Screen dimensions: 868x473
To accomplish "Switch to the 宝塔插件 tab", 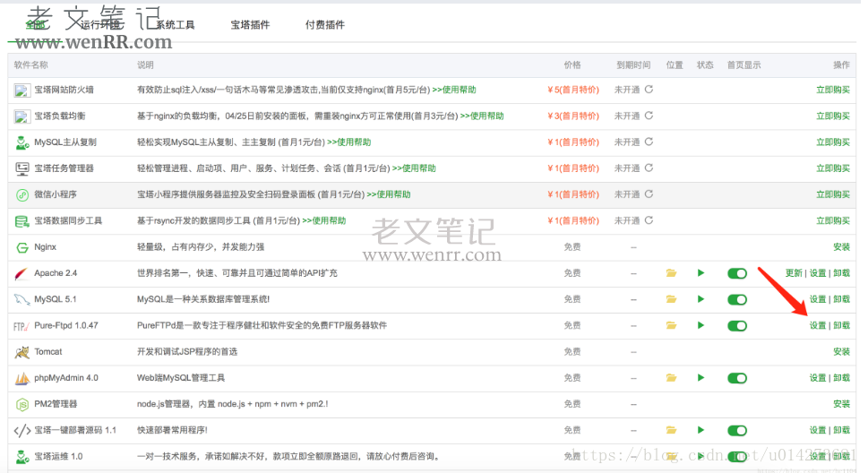I will click(250, 25).
